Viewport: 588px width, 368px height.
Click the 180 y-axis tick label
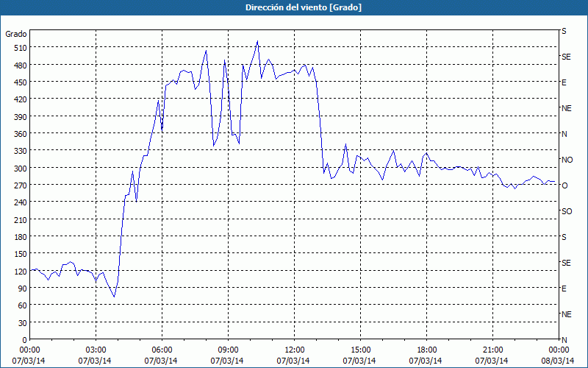[21, 237]
